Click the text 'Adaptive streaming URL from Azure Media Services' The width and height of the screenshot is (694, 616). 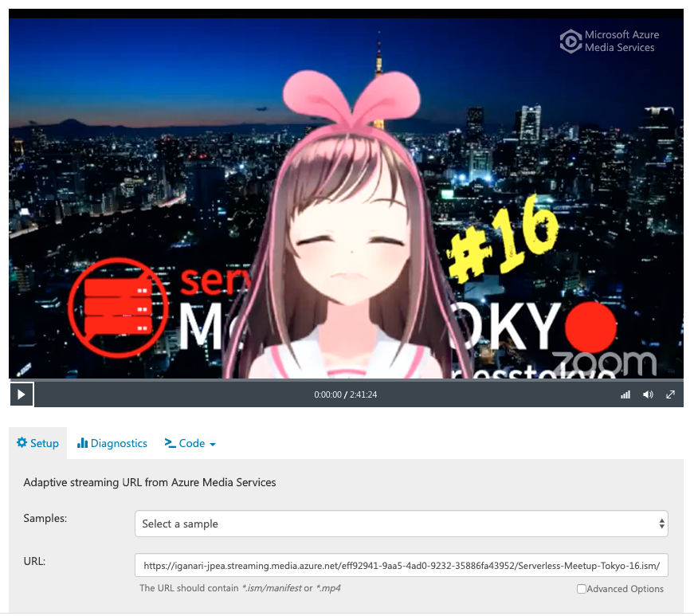click(150, 482)
